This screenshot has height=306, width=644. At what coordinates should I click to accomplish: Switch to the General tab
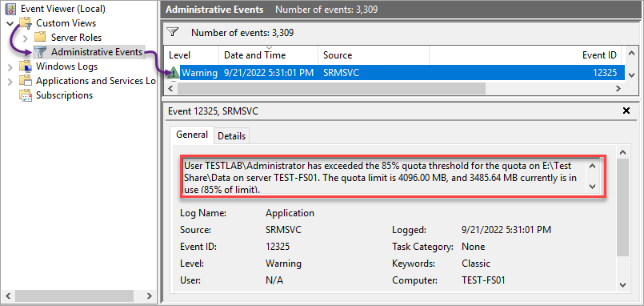pyautogui.click(x=192, y=135)
